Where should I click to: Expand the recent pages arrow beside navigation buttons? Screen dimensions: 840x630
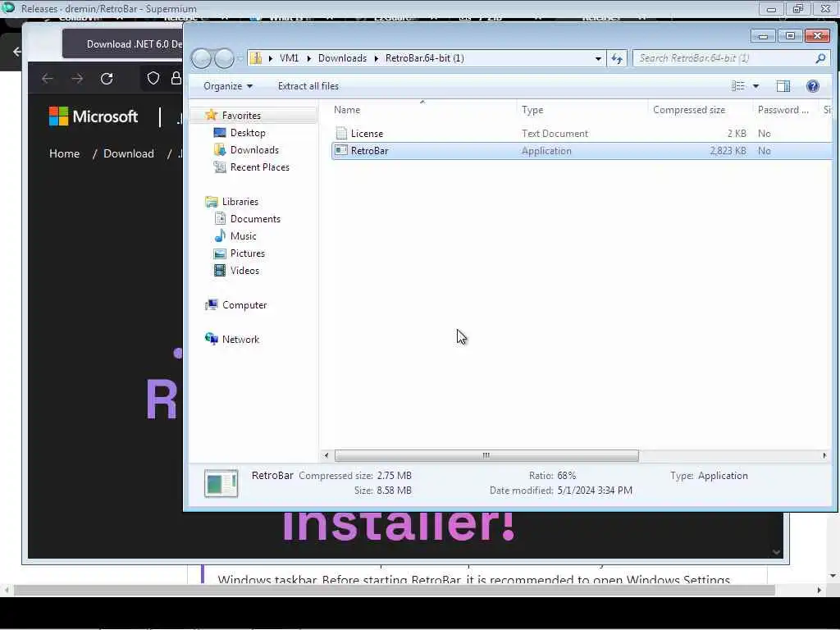(x=240, y=58)
